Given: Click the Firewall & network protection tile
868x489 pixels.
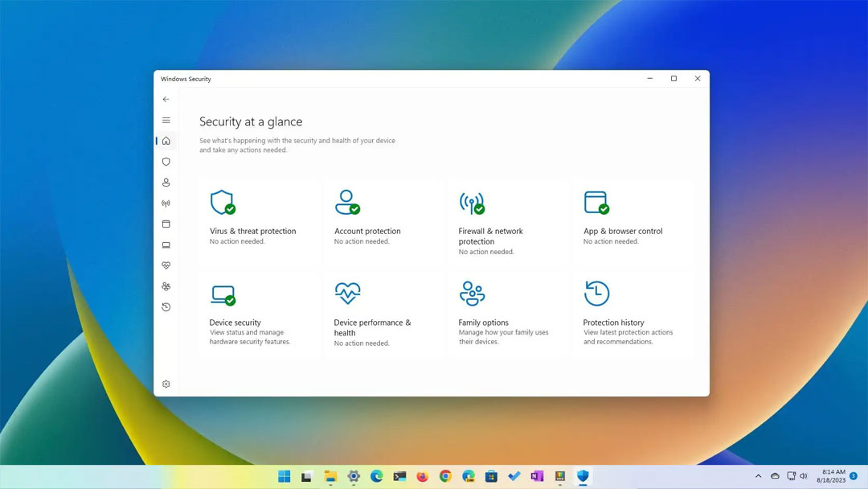Looking at the screenshot, I should [509, 221].
